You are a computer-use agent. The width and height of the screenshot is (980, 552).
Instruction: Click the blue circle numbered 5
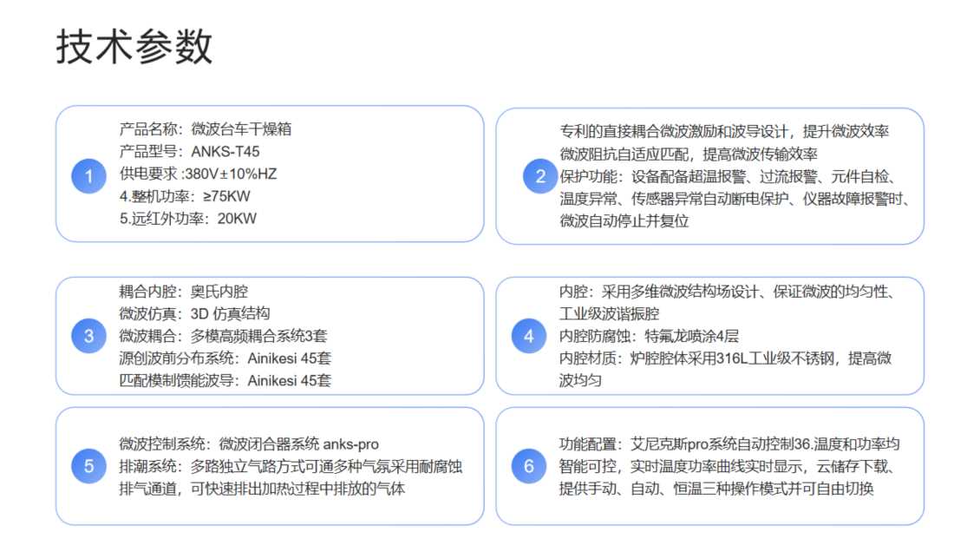[88, 466]
